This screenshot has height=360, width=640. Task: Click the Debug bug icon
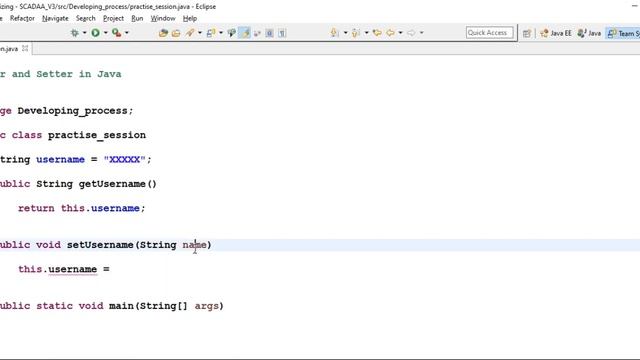[75, 33]
